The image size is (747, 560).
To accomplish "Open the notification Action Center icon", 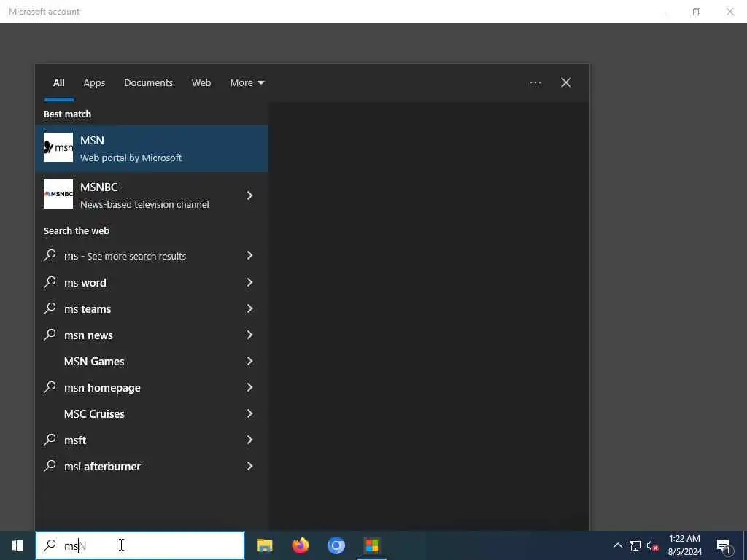I will click(x=724, y=545).
